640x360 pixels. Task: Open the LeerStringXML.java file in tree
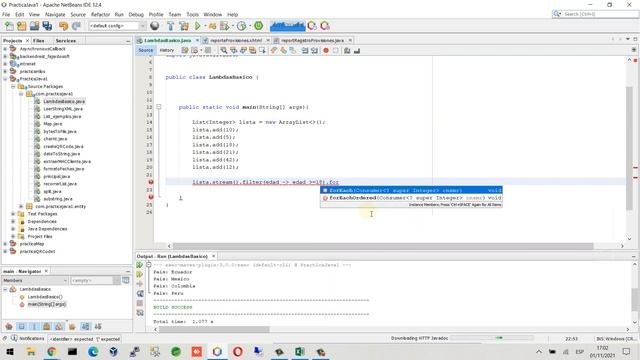pyautogui.click(x=63, y=109)
